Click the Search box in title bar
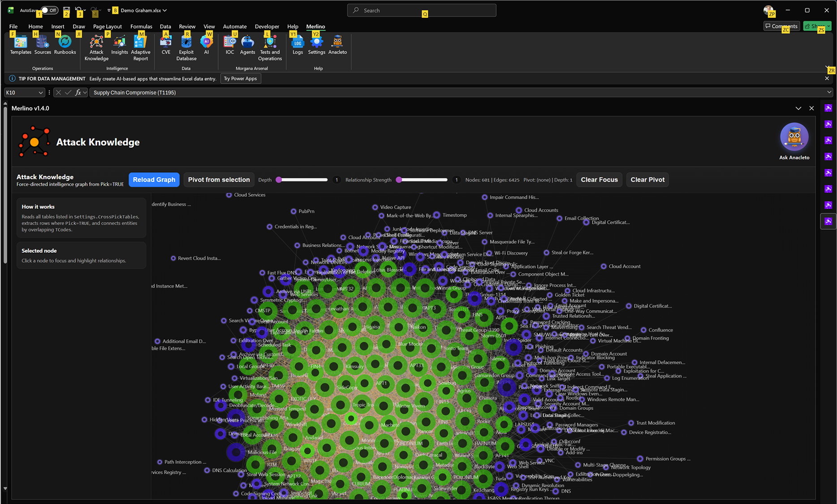837x504 pixels. click(421, 10)
